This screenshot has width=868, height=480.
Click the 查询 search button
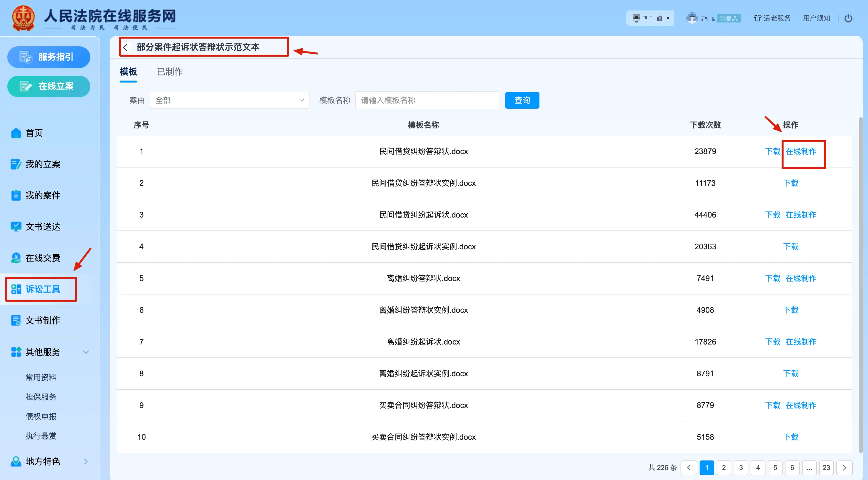(522, 100)
